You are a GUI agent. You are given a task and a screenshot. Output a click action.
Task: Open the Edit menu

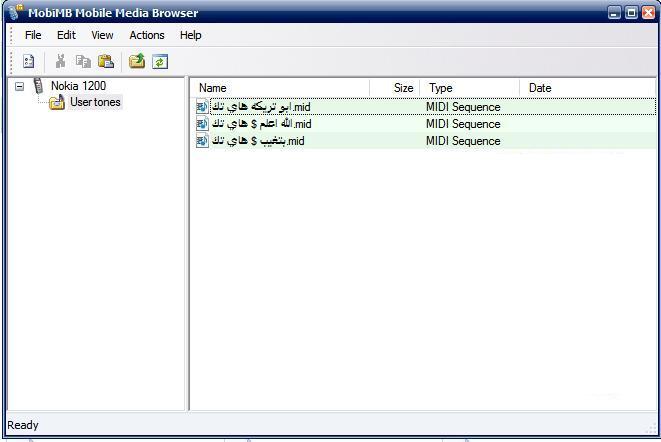pos(66,35)
